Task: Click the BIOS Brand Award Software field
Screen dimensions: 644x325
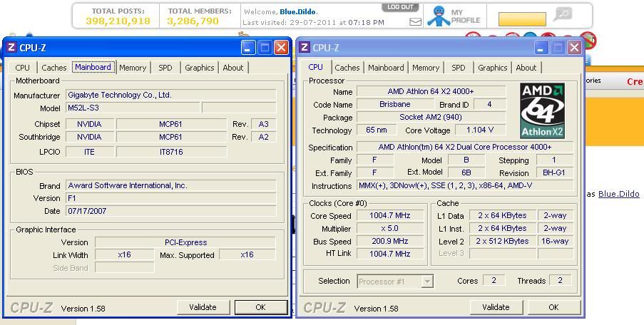Action: [171, 185]
